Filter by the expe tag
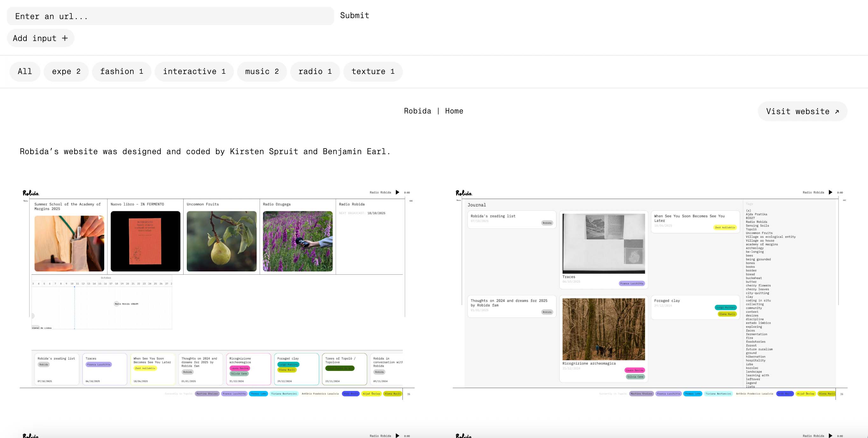This screenshot has width=868, height=438. [x=66, y=72]
